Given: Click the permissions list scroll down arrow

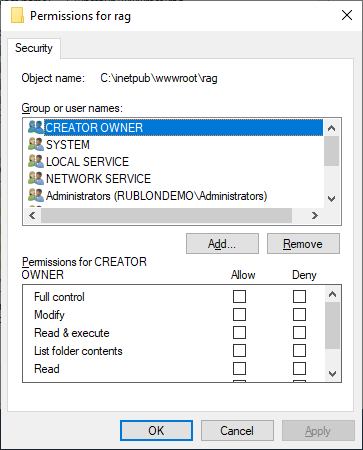Looking at the screenshot, I should pos(332,374).
